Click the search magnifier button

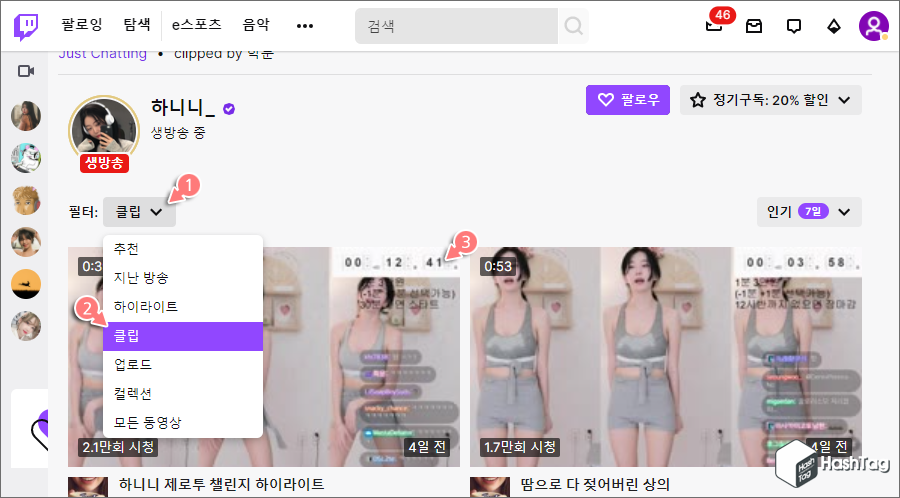(x=573, y=26)
